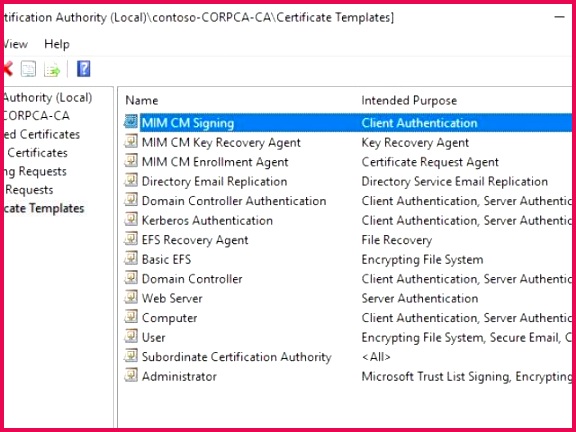Sort by the Intended Purpose column header

(409, 100)
